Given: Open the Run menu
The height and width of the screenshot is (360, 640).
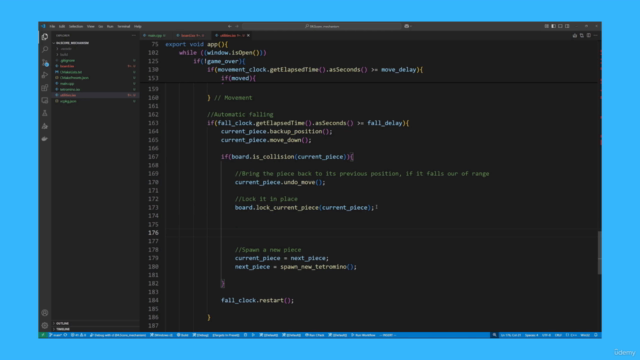Looking at the screenshot, I should pyautogui.click(x=110, y=26).
